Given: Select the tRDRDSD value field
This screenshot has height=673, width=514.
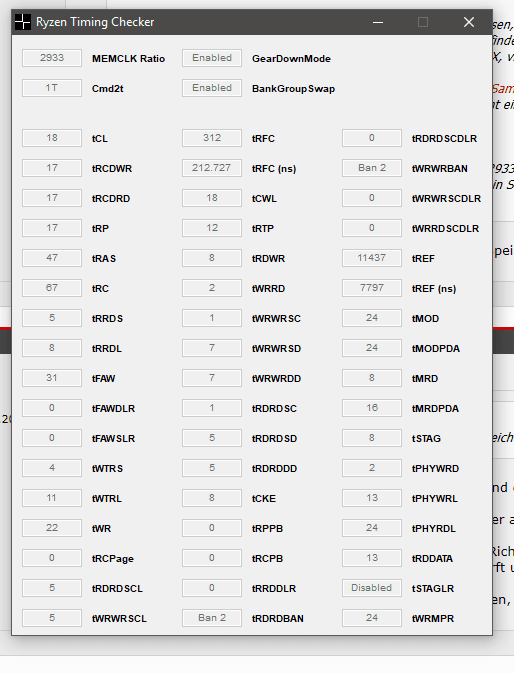Looking at the screenshot, I should coord(212,438).
